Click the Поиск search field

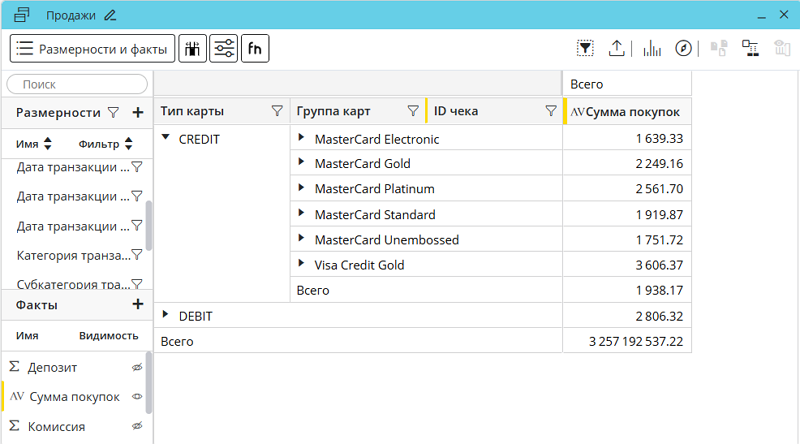click(x=77, y=85)
